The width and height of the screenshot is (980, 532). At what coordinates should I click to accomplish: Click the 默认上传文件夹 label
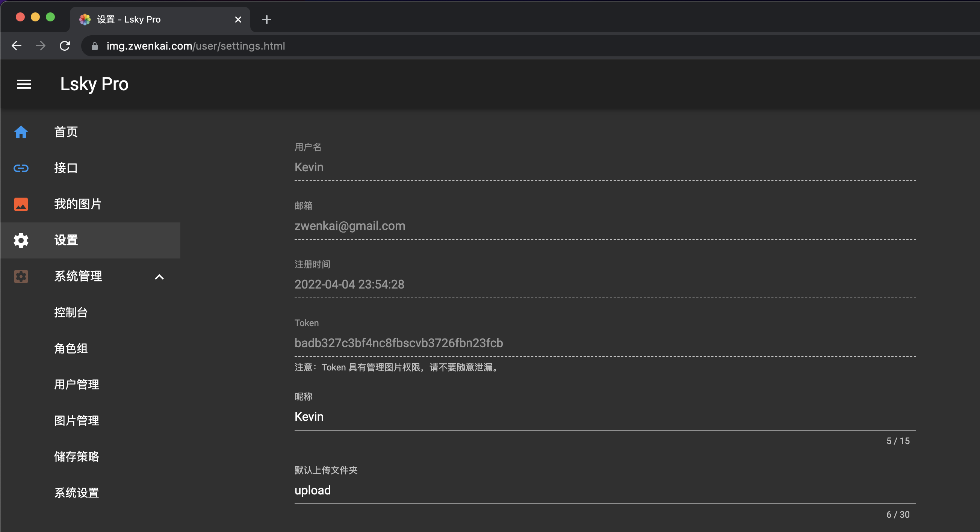(326, 470)
